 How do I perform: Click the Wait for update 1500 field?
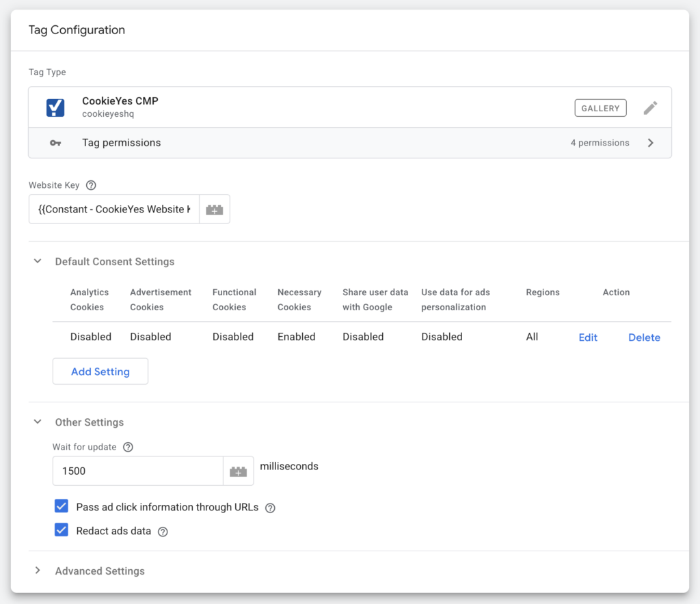click(x=138, y=471)
